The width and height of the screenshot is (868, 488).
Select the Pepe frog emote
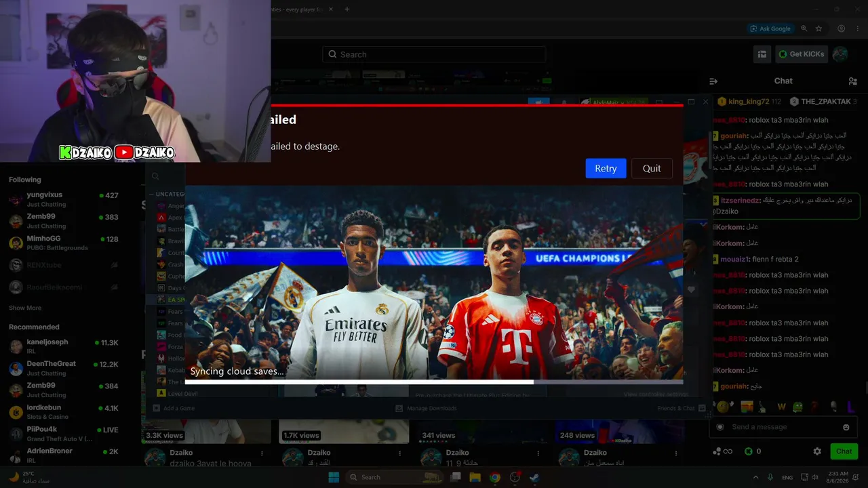tap(798, 407)
